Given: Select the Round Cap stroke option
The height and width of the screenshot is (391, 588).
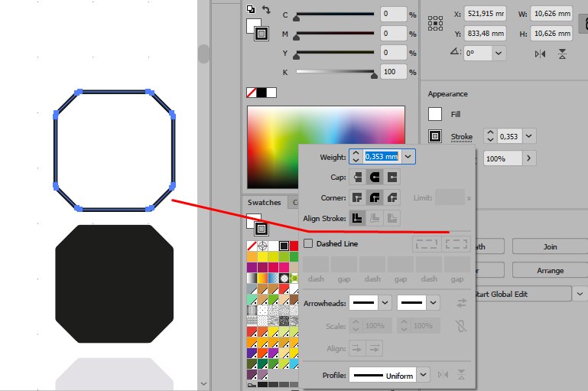Looking at the screenshot, I should [375, 177].
